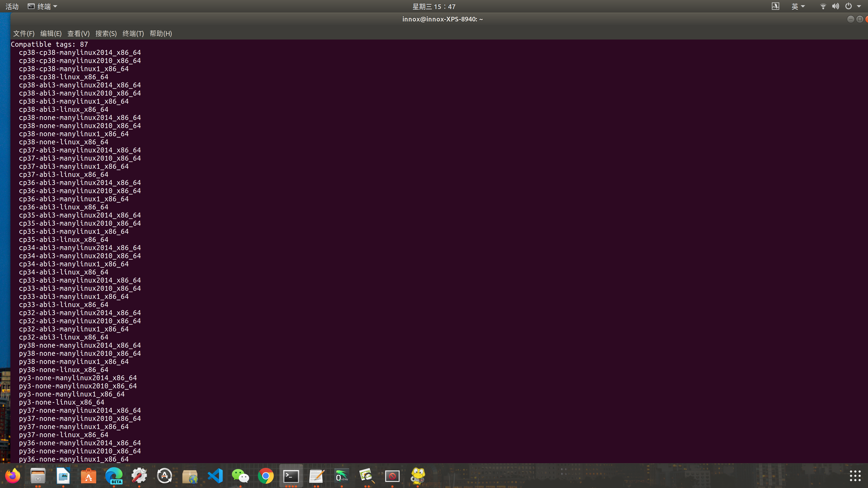Open the notes text editor from the dock
Screen dimensions: 868x488
(316, 476)
